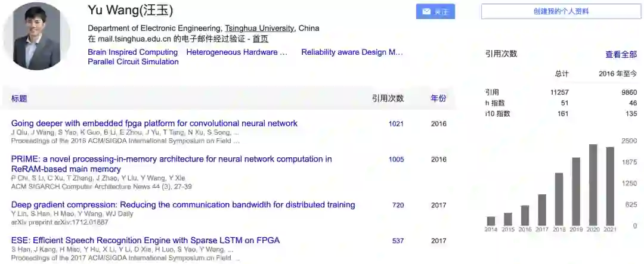Click the 2017 bar in citation chart
The width and height of the screenshot is (644, 264).
tap(541, 210)
